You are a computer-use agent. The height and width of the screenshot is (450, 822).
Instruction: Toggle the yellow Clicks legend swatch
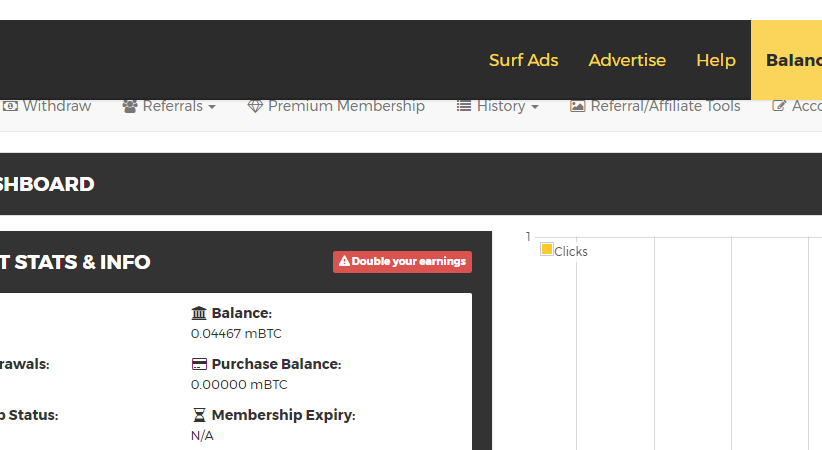[547, 249]
